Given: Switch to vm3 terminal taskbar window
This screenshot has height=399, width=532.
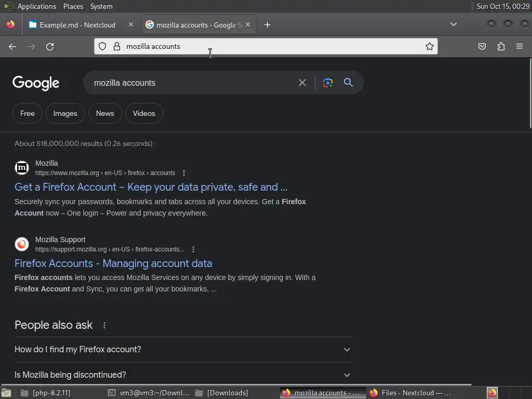Looking at the screenshot, I should [149, 393].
